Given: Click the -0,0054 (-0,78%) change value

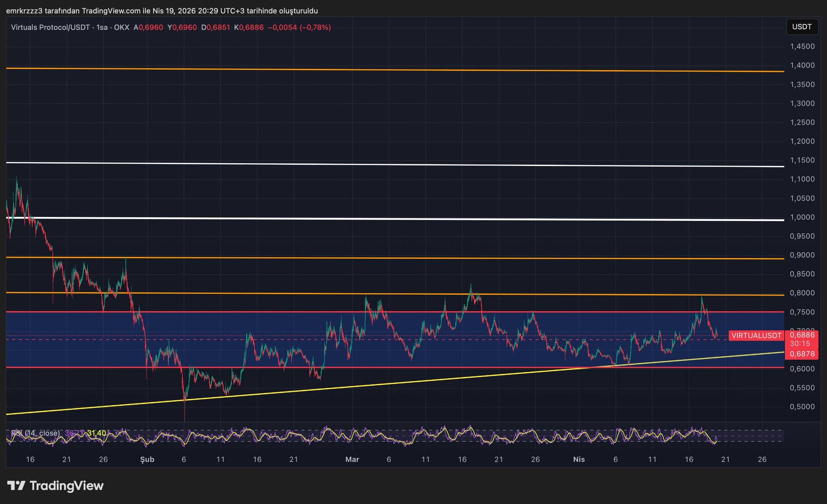Looking at the screenshot, I should tap(299, 27).
